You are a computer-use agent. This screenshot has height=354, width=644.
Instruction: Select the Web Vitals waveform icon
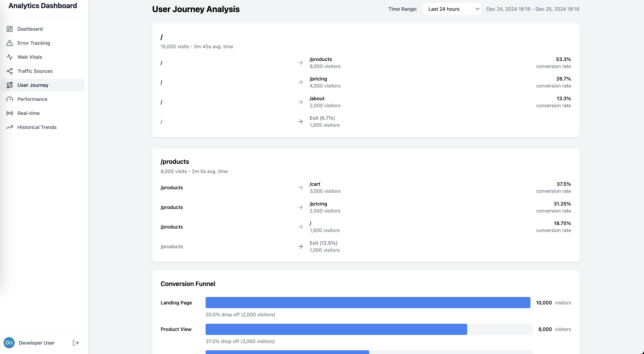(9, 57)
